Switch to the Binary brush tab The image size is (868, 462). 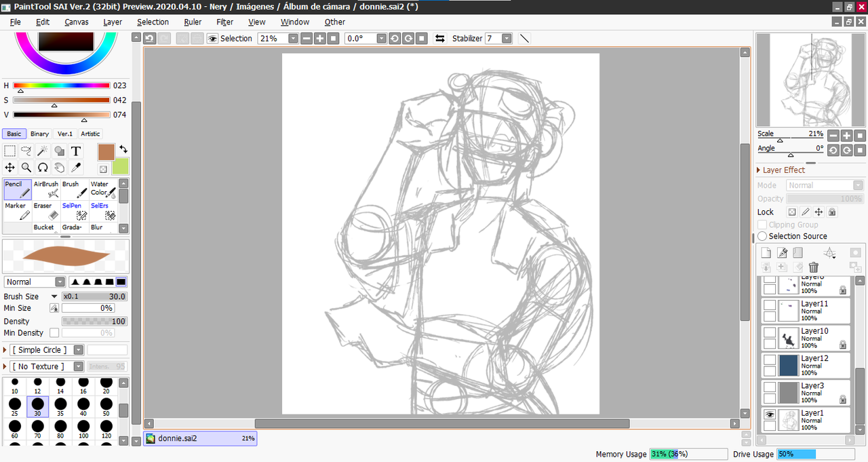pos(39,134)
